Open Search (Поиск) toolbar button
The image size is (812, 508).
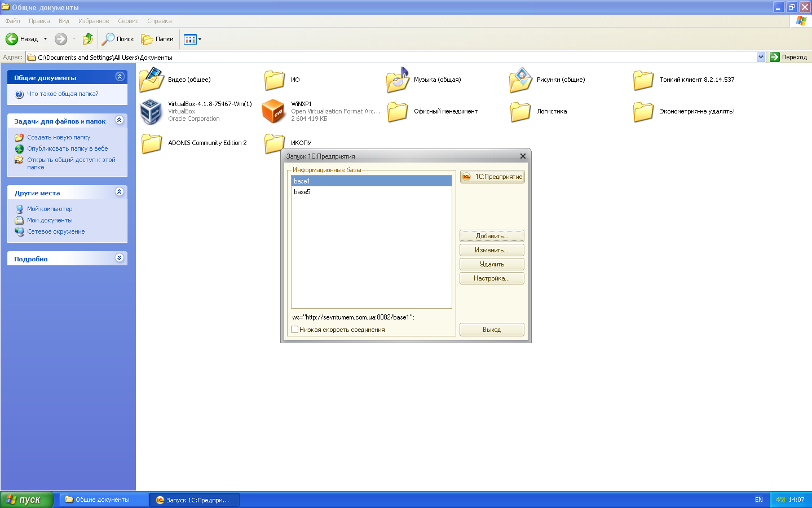coord(118,39)
